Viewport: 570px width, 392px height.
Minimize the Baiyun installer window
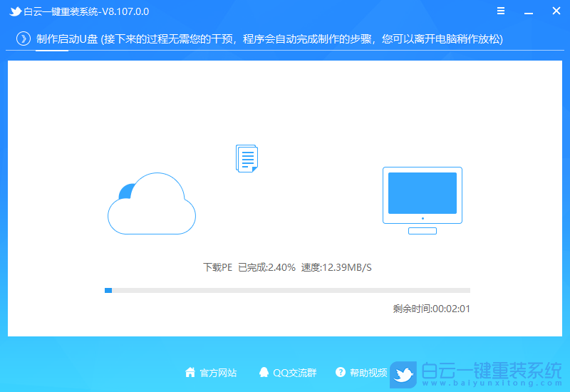tap(528, 11)
